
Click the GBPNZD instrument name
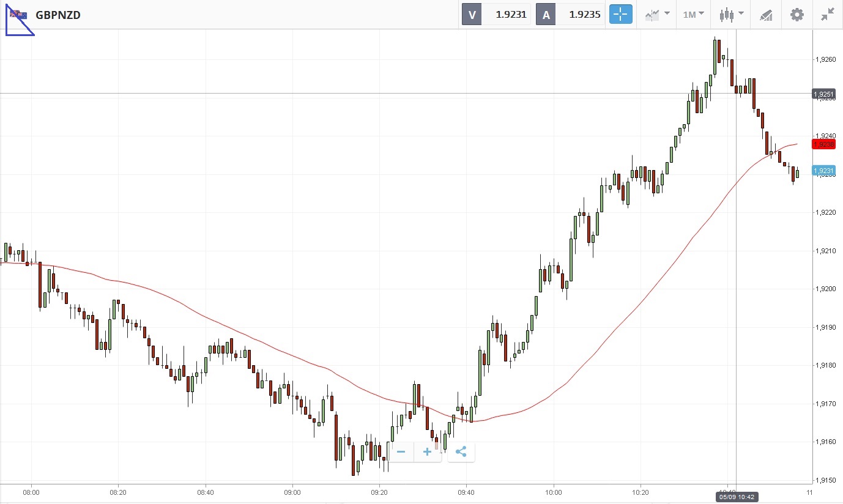click(x=58, y=15)
